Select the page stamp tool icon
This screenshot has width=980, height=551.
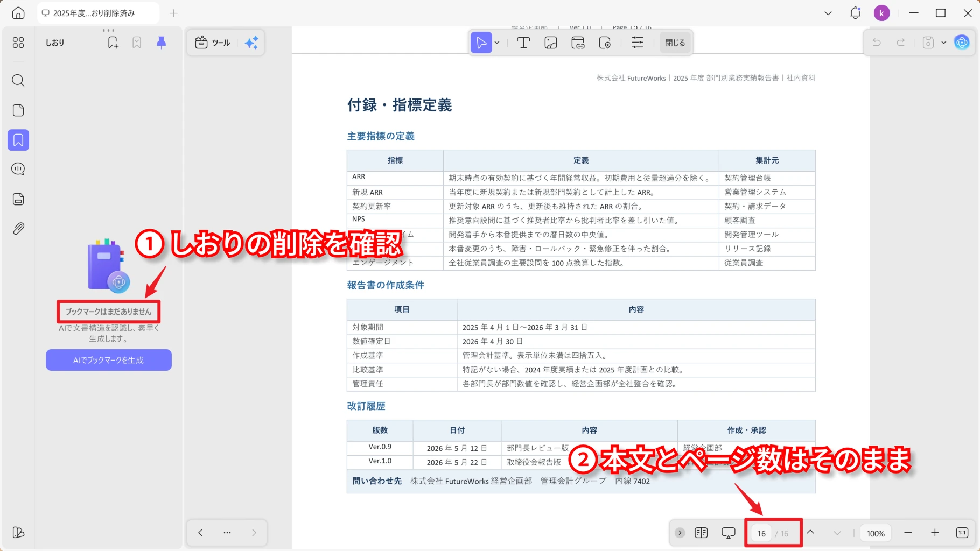coord(605,43)
